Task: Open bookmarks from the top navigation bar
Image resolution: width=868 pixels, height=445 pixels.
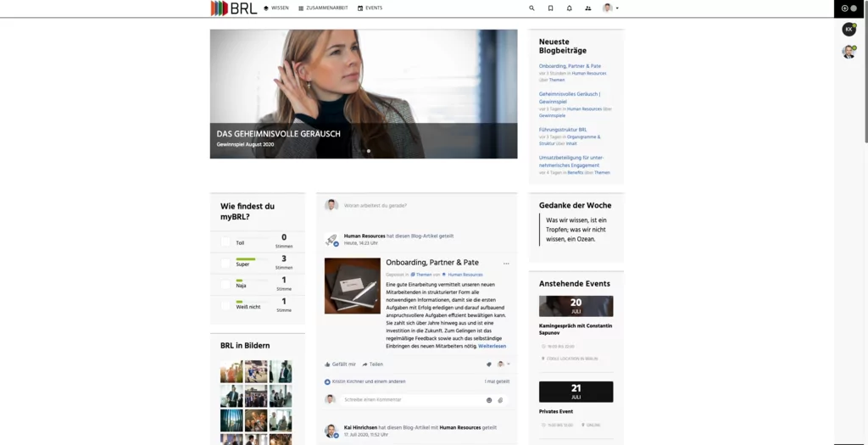Action: pos(550,8)
